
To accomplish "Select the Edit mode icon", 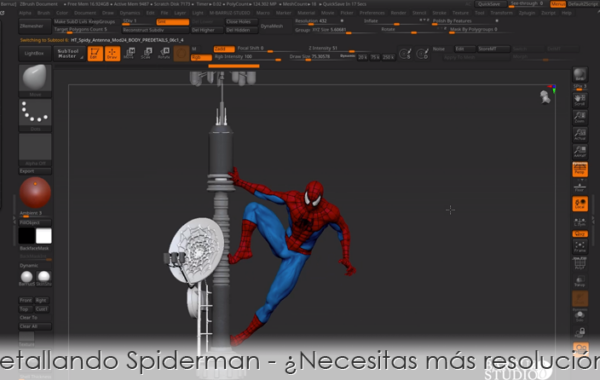I will click(x=95, y=54).
